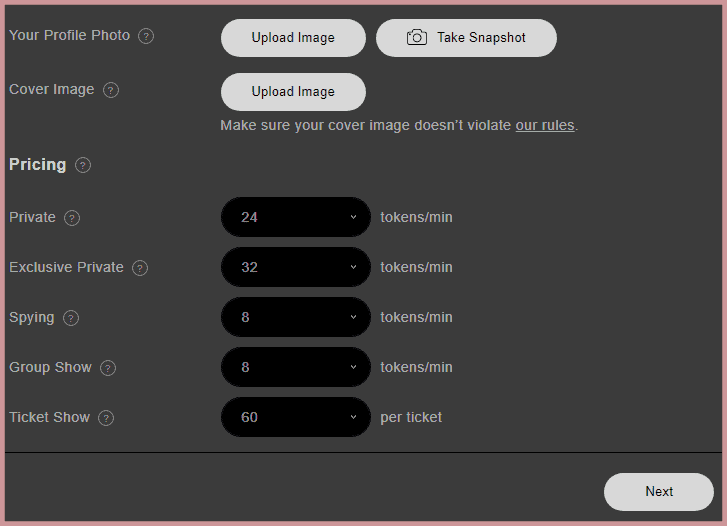This screenshot has height=526, width=727.
Task: Open the Pricing help question mark
Action: coord(83,165)
